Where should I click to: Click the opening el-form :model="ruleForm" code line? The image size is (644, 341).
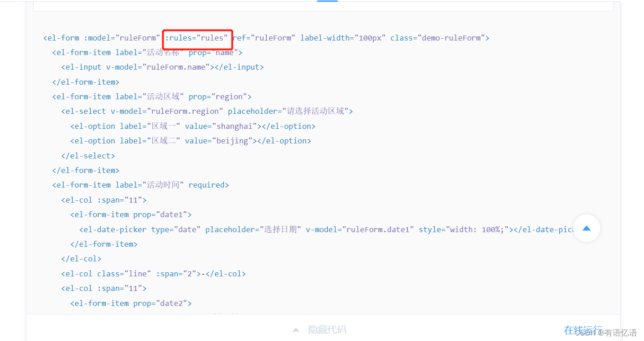[266, 38]
